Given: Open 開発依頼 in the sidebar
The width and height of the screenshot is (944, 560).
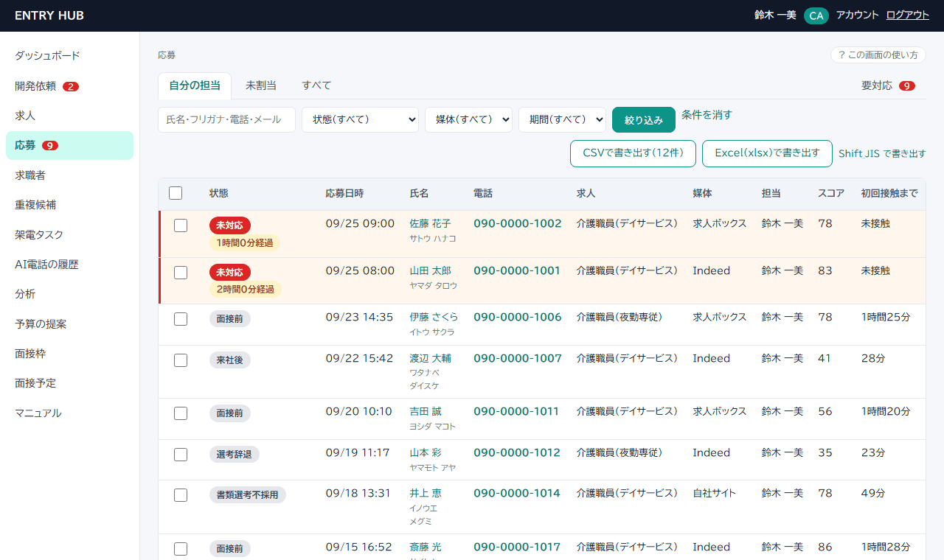Looking at the screenshot, I should (x=69, y=86).
